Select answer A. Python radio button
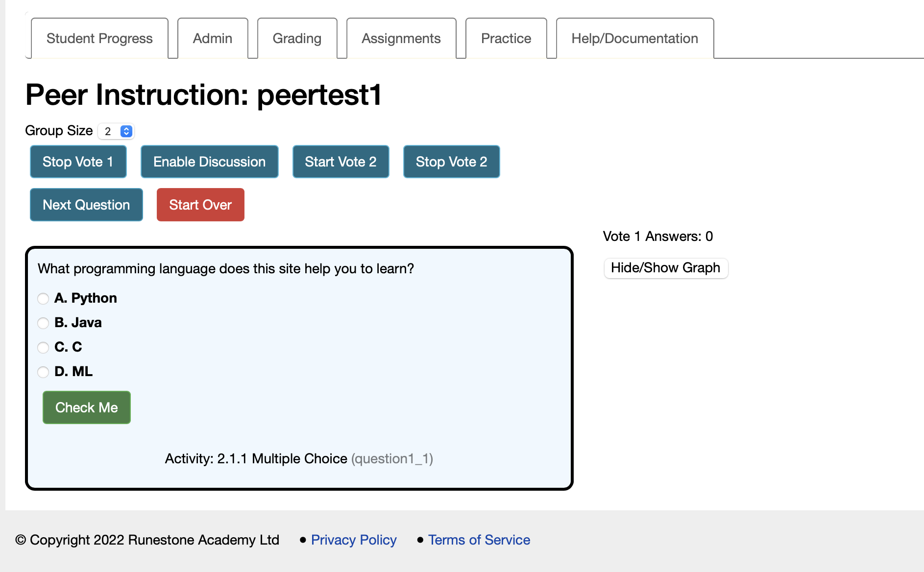Image resolution: width=924 pixels, height=572 pixels. point(43,298)
